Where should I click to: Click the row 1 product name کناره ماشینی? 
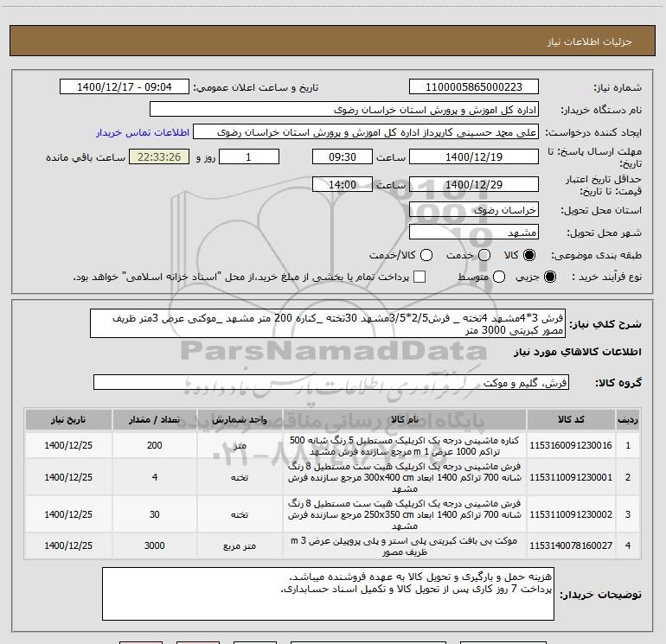405,446
